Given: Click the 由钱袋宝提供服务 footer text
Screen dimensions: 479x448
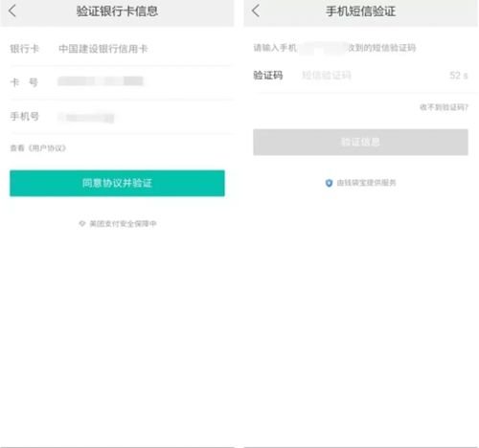Looking at the screenshot, I should click(x=366, y=183).
